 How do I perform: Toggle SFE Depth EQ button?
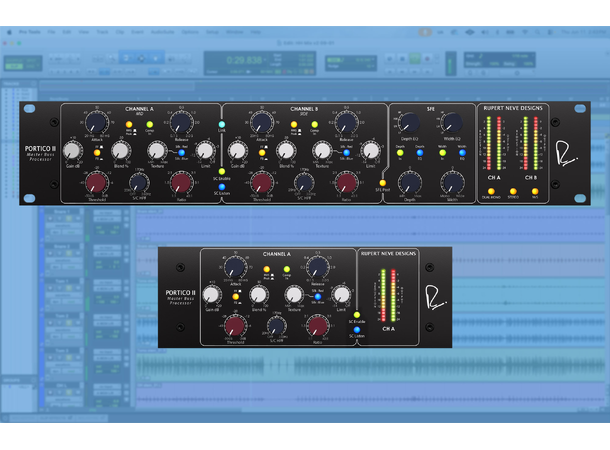420,153
